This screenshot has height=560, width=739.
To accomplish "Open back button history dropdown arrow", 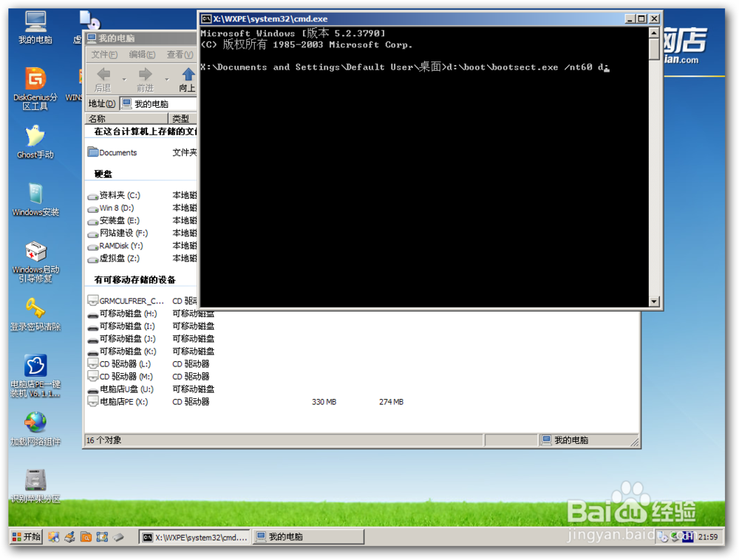I will click(124, 79).
